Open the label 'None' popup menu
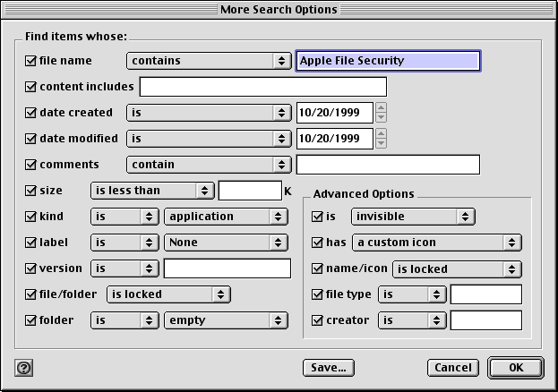This screenshot has width=558, height=392. click(x=226, y=243)
